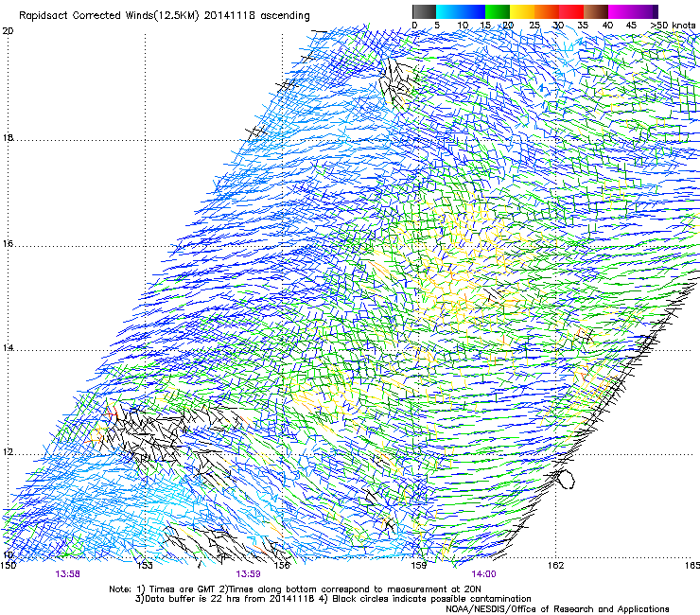Click the '15' label under the color bar
The width and height of the screenshot is (700, 615).
pyautogui.click(x=485, y=26)
